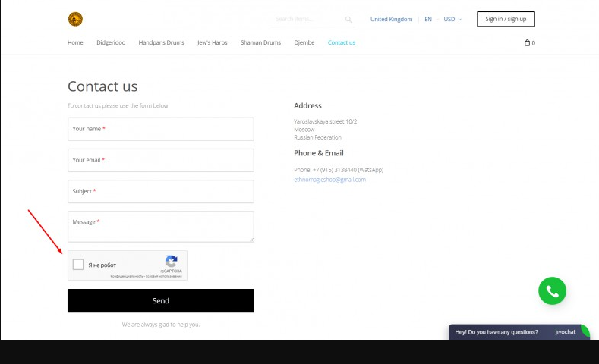
Task: Open the jivochat chat widget
Action: pyautogui.click(x=519, y=332)
